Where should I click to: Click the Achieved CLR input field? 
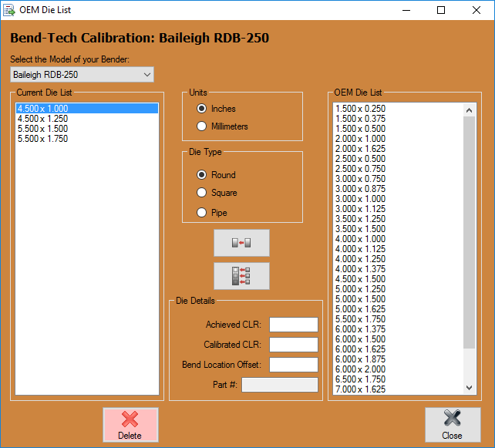click(294, 325)
